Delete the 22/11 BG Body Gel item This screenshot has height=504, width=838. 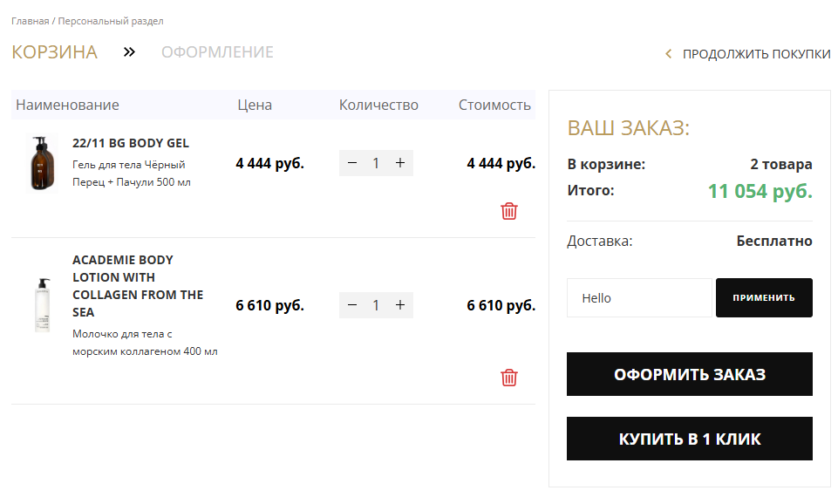[509, 211]
